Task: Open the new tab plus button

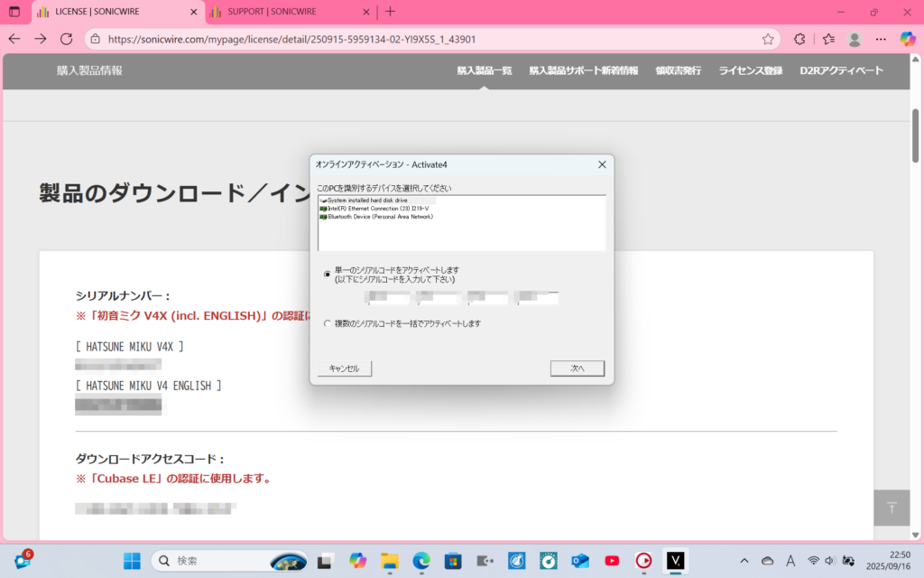Action: 390,12
